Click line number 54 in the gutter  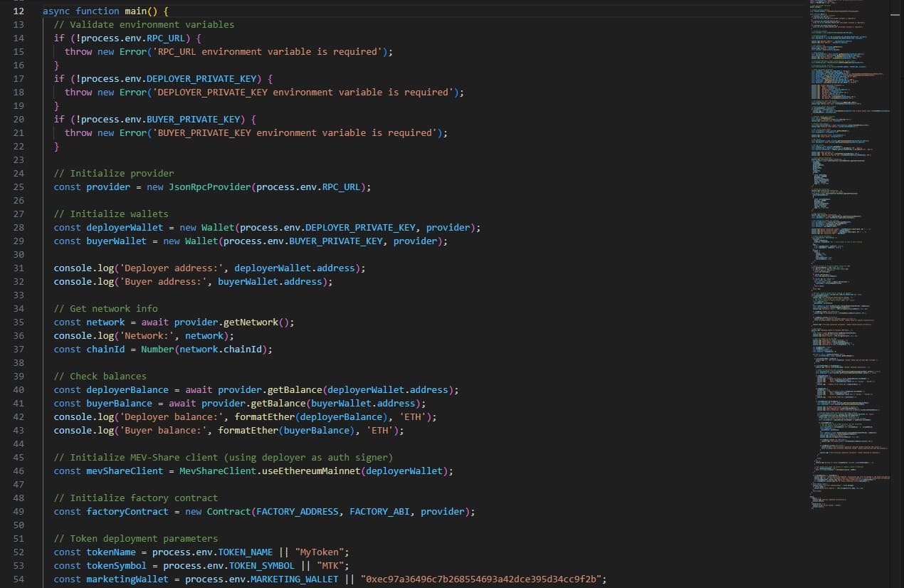[x=19, y=579]
